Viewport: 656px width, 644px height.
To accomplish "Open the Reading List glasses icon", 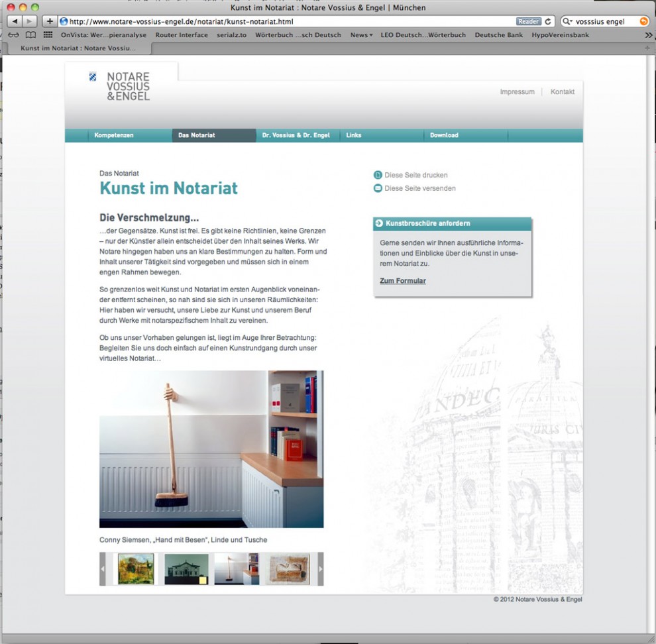I will coord(13,35).
